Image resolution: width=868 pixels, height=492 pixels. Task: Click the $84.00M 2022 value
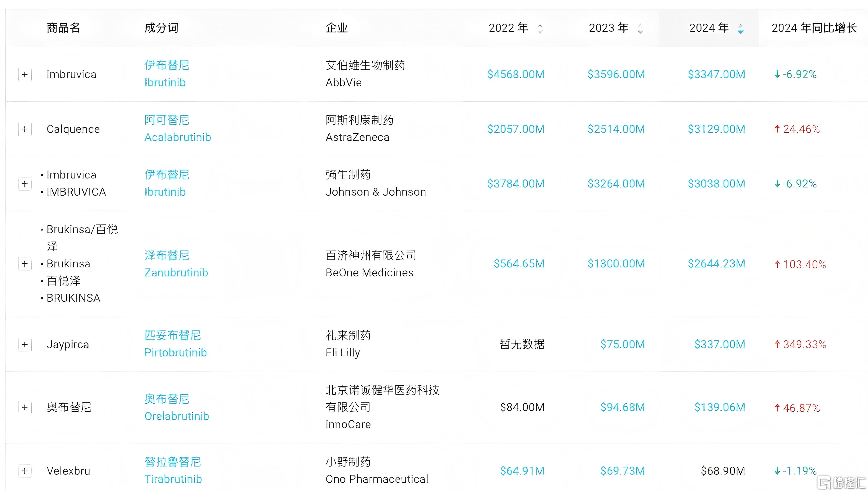click(x=522, y=407)
